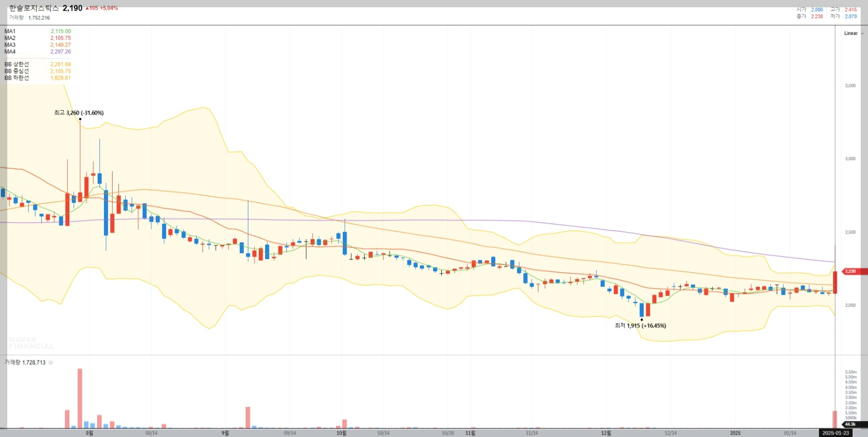Select the MA4 legend row

click(37, 51)
